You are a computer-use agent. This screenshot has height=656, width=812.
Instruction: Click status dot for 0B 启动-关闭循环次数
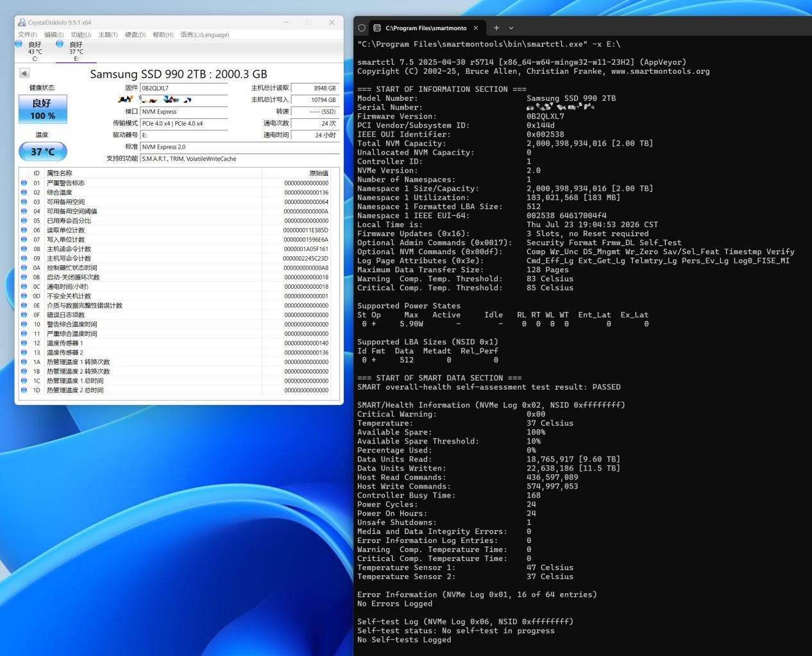coord(24,277)
